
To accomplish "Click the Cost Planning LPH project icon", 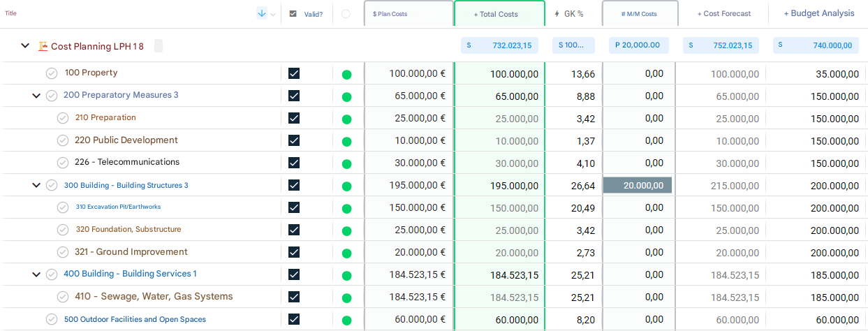I will pos(43,46).
